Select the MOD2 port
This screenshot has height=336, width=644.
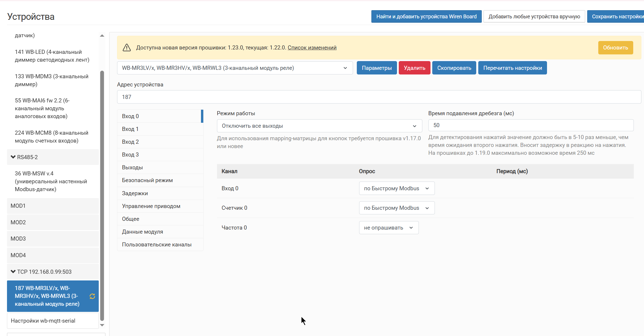[53, 223]
